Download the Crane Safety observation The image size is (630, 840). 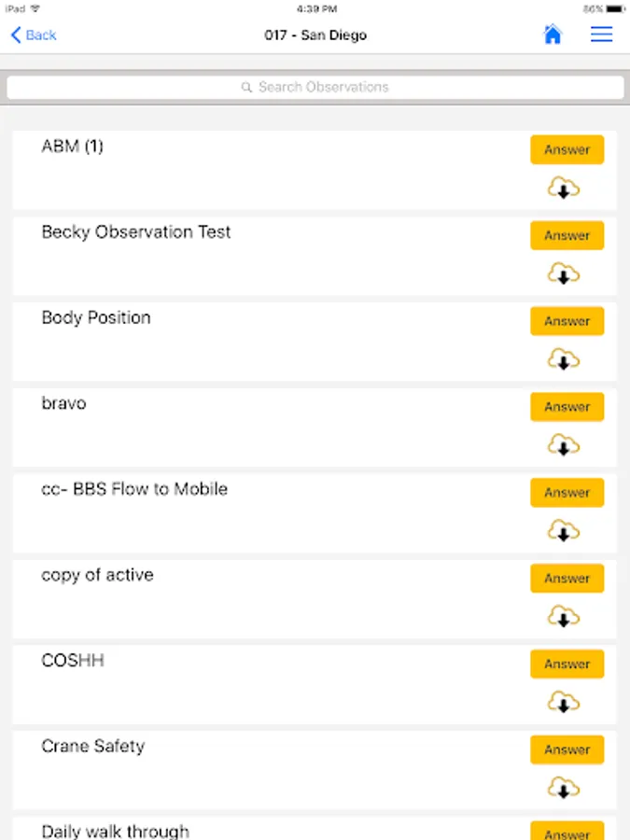click(563, 789)
